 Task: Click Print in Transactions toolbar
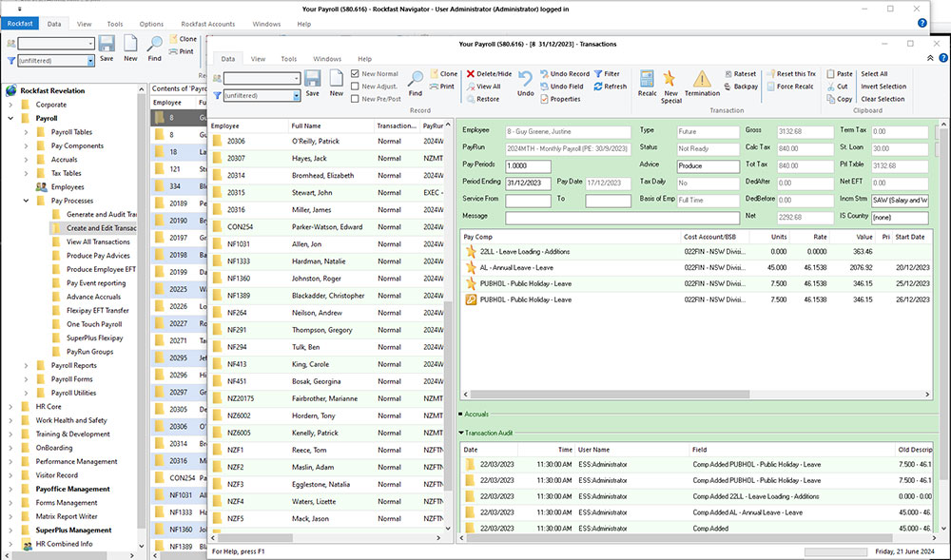point(442,87)
